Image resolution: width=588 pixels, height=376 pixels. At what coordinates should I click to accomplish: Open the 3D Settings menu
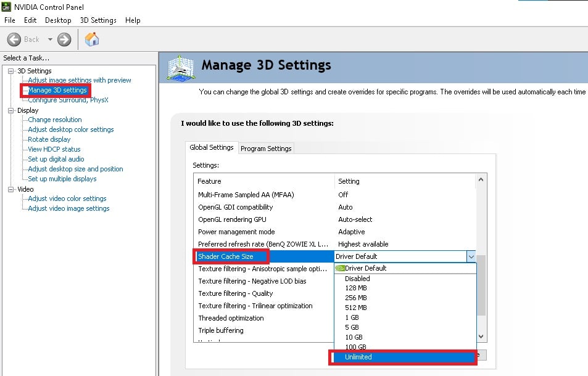98,20
